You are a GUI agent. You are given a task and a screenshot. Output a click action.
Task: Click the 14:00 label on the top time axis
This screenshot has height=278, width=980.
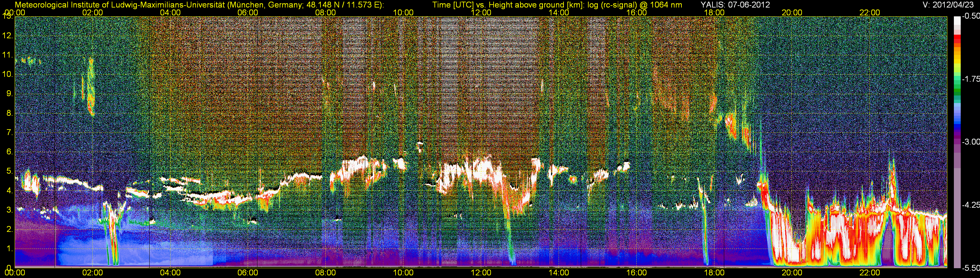[x=559, y=12]
